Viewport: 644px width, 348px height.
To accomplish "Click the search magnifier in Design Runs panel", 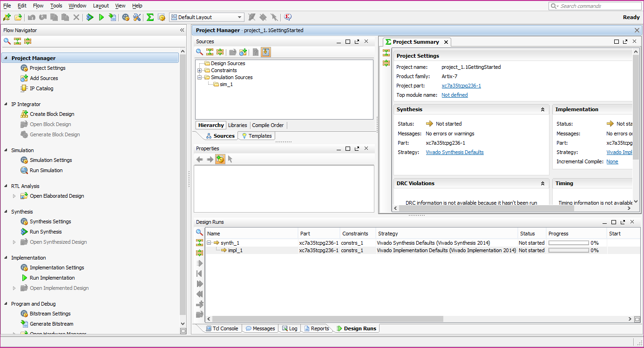I will [200, 232].
